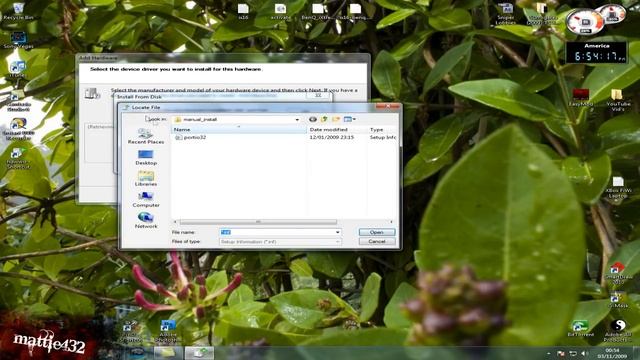Open the Recycle Bin desktop icon
The width and height of the screenshot is (640, 360).
click(18, 11)
